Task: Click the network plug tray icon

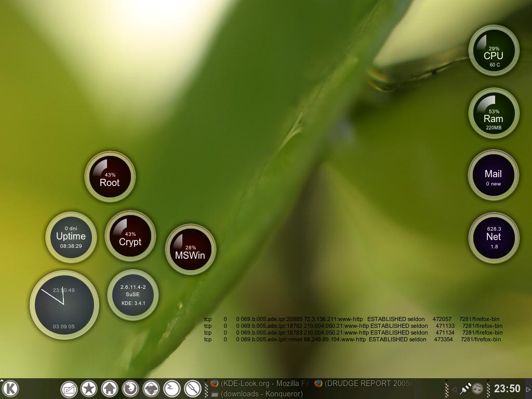Action: (x=465, y=389)
